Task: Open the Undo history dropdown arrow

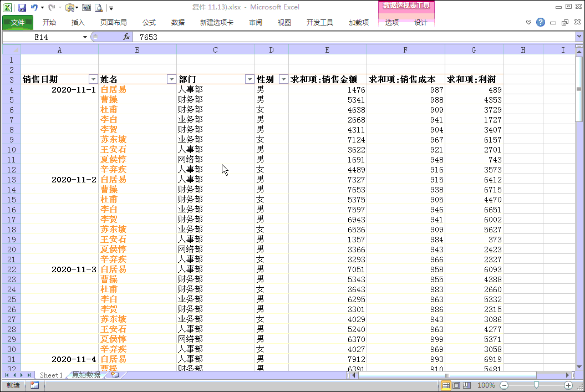Action: (42, 7)
